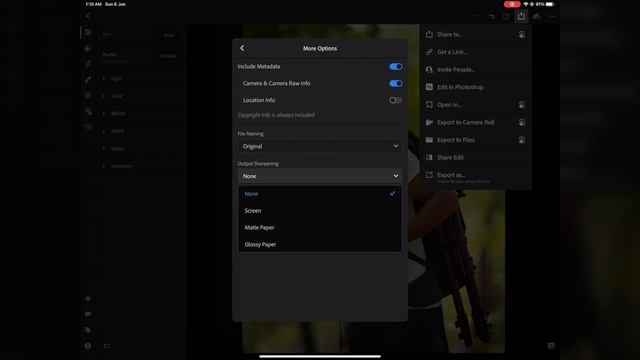640x360 pixels.
Task: Select Get a Link... menu entry
Action: point(476,52)
